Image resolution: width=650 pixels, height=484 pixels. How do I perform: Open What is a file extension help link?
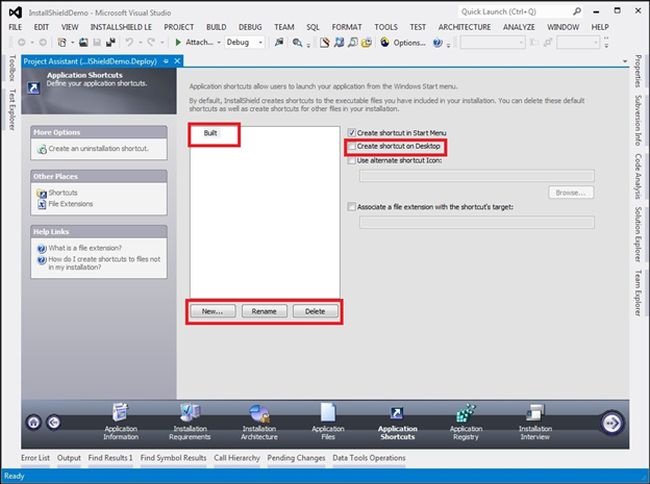point(85,248)
